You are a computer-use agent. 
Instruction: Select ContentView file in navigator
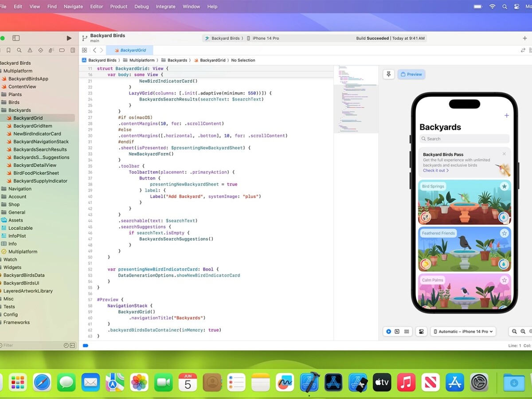pyautogui.click(x=22, y=87)
